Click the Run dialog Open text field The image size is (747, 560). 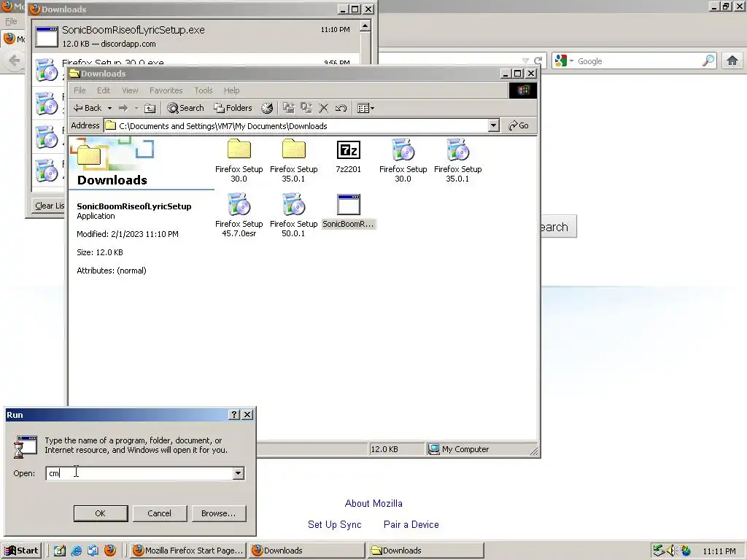[x=140, y=473]
